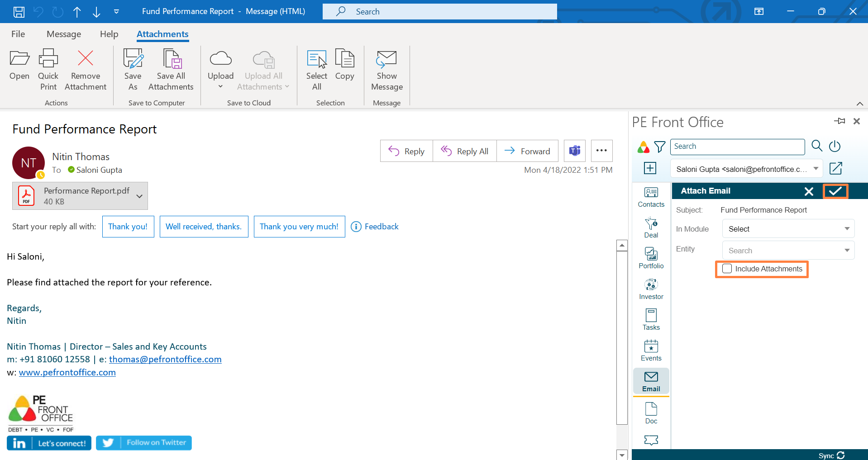The image size is (868, 460).
Task: Open the Entity search dropdown
Action: coord(788,251)
